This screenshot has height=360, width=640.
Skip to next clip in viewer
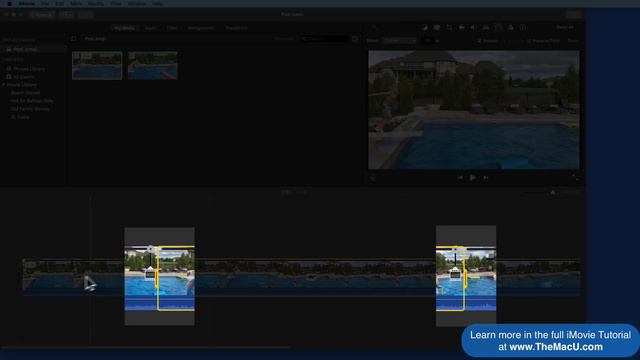tap(486, 178)
